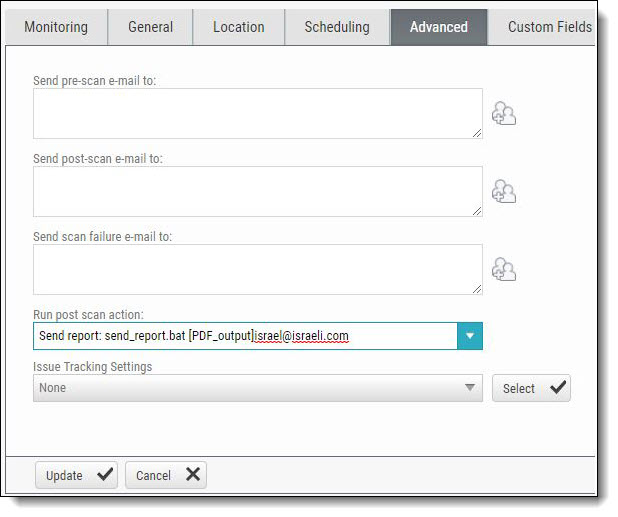
Task: Focus the Send scan failure e-mail text area
Action: 257,269
